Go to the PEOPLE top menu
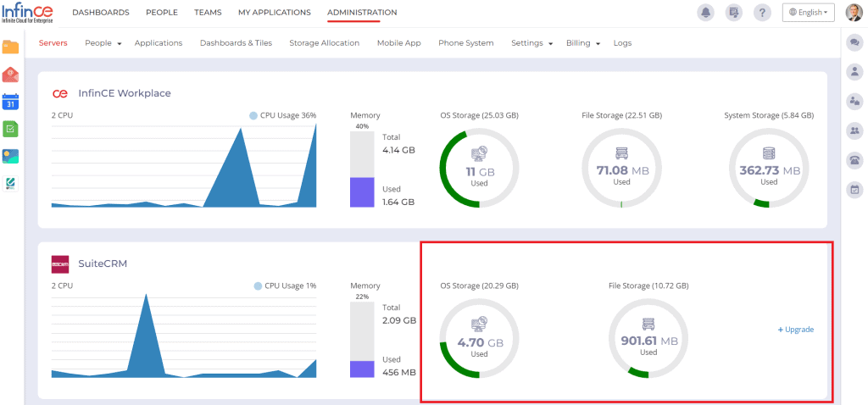 (162, 12)
